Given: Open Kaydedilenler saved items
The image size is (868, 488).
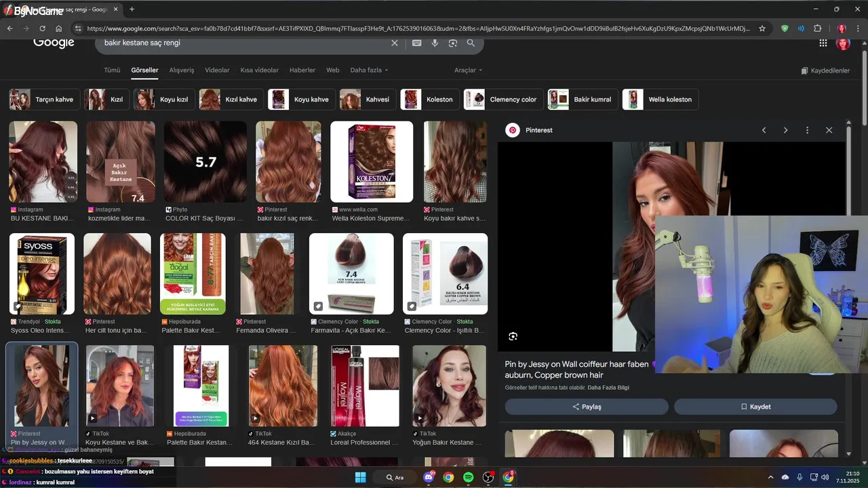Looking at the screenshot, I should (825, 70).
